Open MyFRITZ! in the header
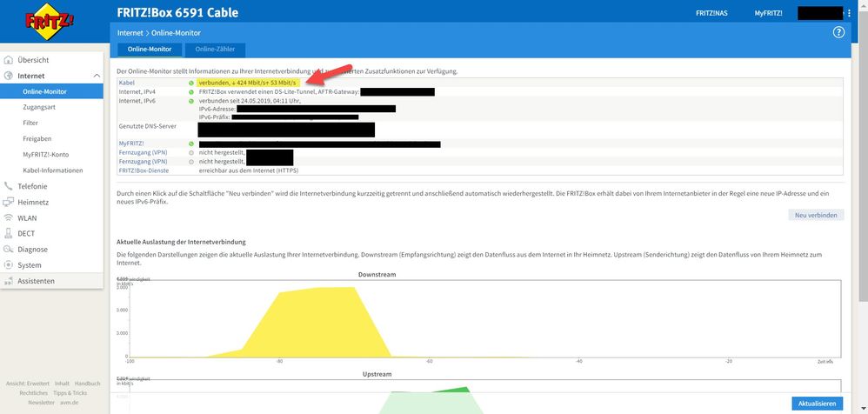The image size is (868, 414). (x=768, y=13)
